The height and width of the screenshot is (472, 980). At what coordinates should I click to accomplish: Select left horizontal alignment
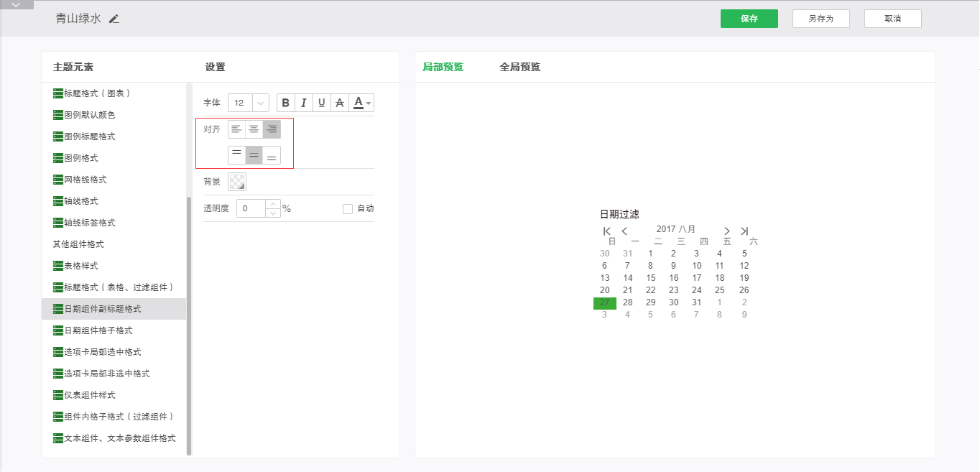[x=236, y=129]
